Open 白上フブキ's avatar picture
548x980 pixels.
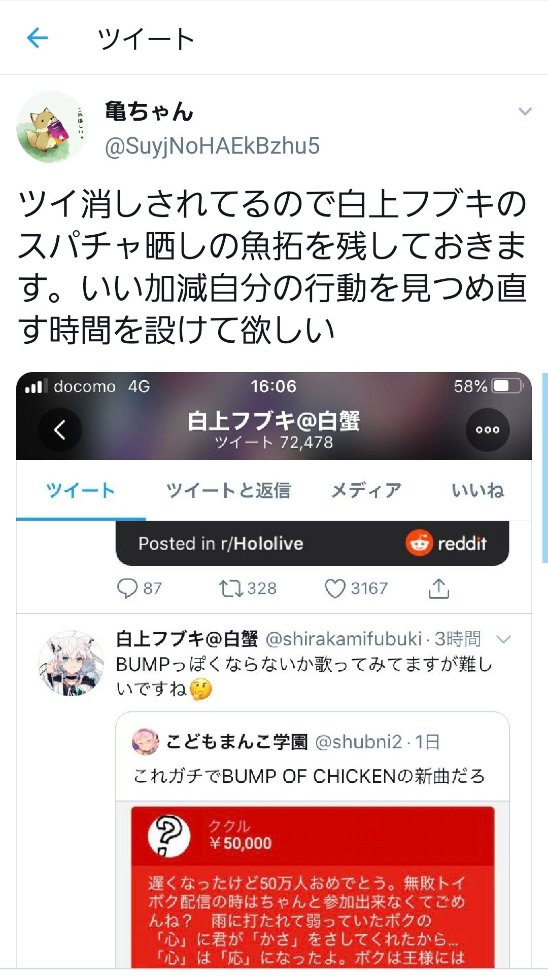point(71,664)
